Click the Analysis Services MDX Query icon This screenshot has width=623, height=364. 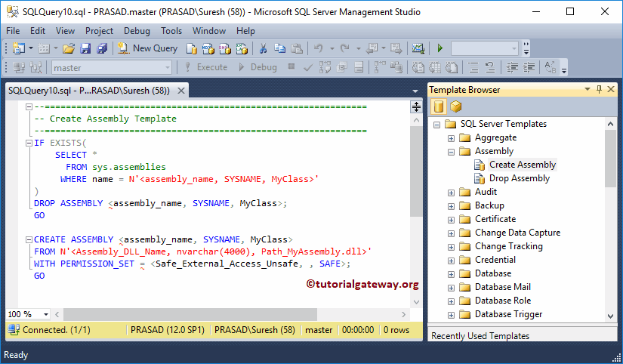click(208, 48)
